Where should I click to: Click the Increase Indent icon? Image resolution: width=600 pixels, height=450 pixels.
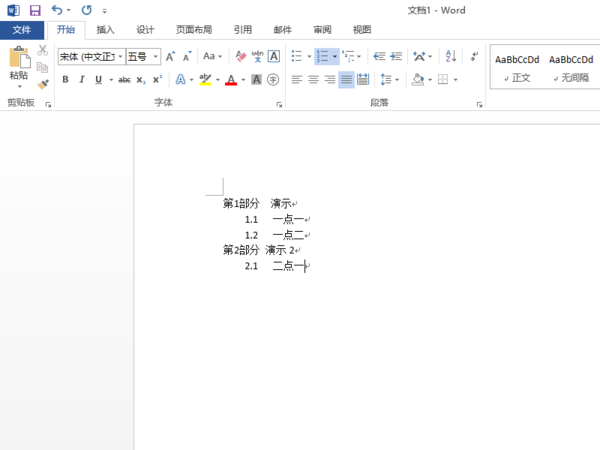[396, 57]
